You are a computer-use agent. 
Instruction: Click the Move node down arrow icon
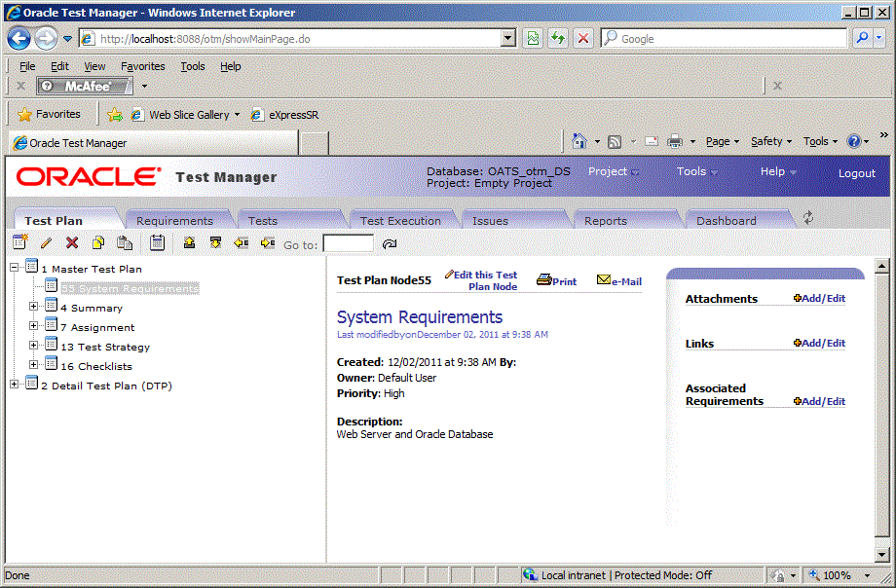click(x=215, y=242)
